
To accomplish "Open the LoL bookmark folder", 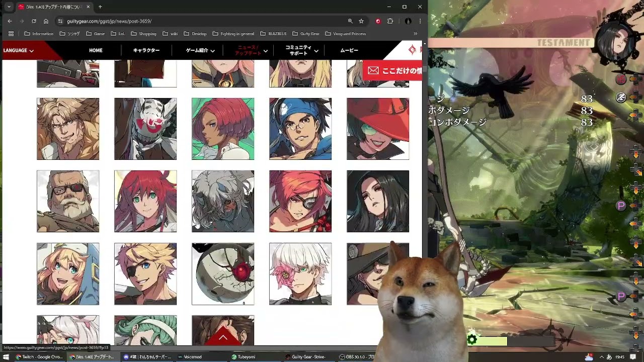I will click(117, 34).
